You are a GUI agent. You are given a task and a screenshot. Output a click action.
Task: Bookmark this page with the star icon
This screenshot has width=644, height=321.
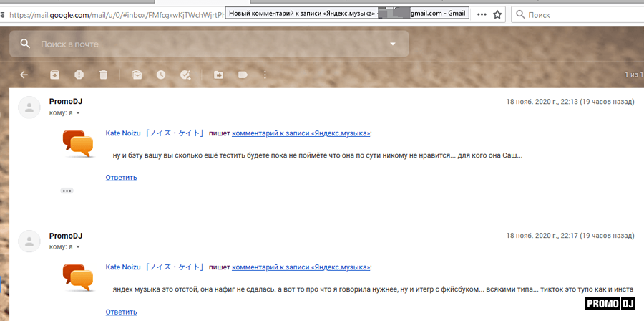497,14
